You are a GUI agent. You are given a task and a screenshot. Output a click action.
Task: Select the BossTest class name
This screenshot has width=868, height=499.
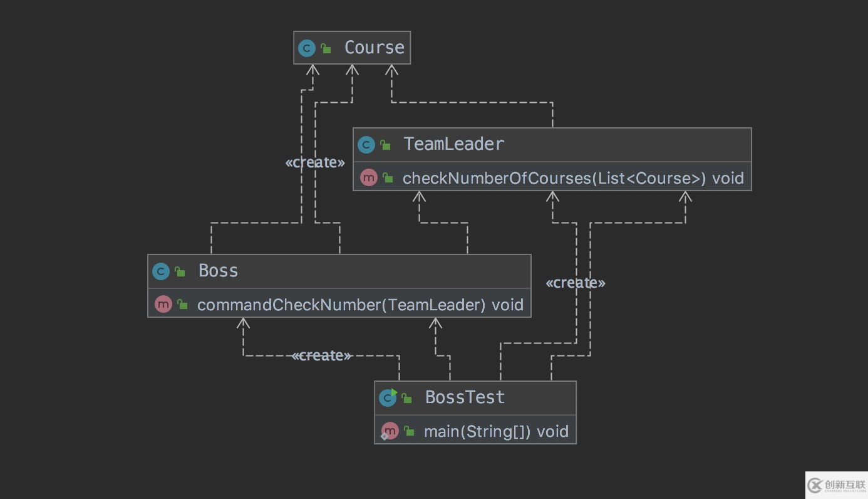[465, 397]
